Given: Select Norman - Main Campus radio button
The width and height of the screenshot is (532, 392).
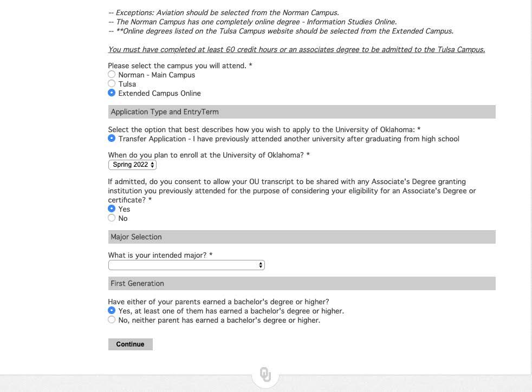Looking at the screenshot, I should click(x=112, y=74).
